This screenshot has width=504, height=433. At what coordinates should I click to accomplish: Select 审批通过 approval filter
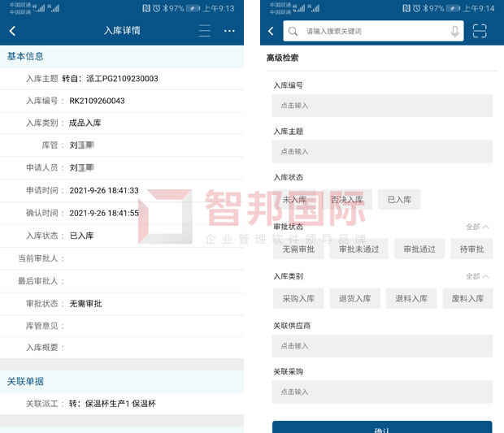419,249
